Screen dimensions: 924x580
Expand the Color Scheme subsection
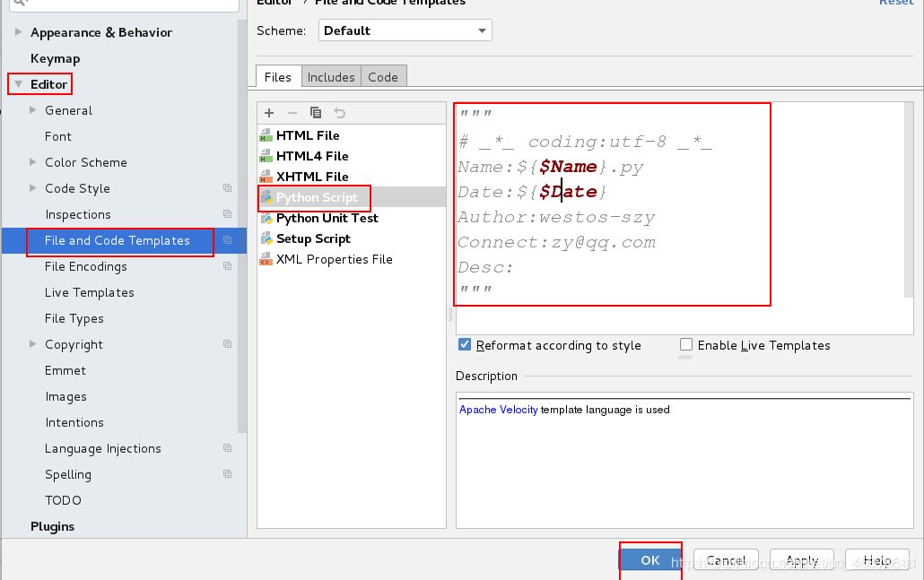coord(33,162)
